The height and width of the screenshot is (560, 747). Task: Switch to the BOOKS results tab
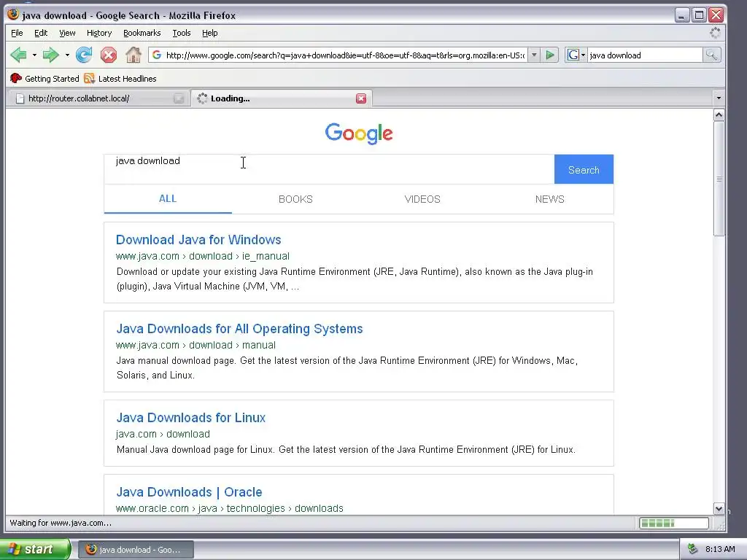coord(295,199)
